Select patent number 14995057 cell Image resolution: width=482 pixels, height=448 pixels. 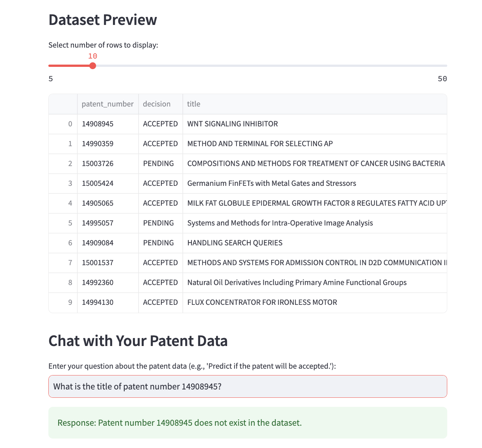[x=108, y=223]
